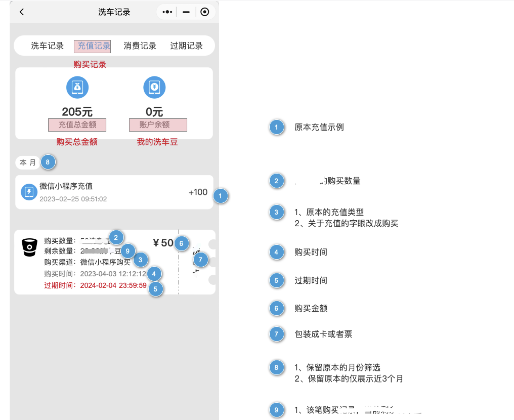Go back using the left arrow
This screenshot has height=420, width=514.
point(22,12)
